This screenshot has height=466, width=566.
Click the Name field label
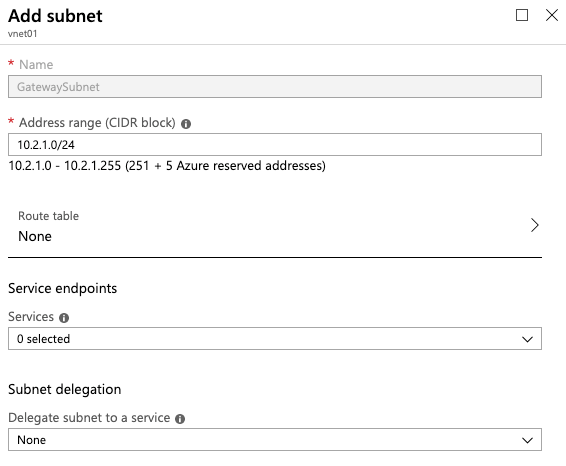point(36,65)
